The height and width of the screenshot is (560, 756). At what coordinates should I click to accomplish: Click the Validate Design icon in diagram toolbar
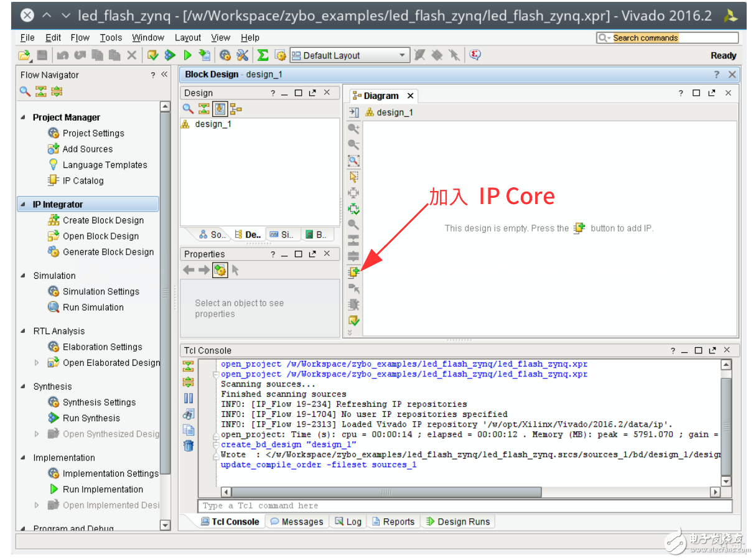(x=353, y=320)
